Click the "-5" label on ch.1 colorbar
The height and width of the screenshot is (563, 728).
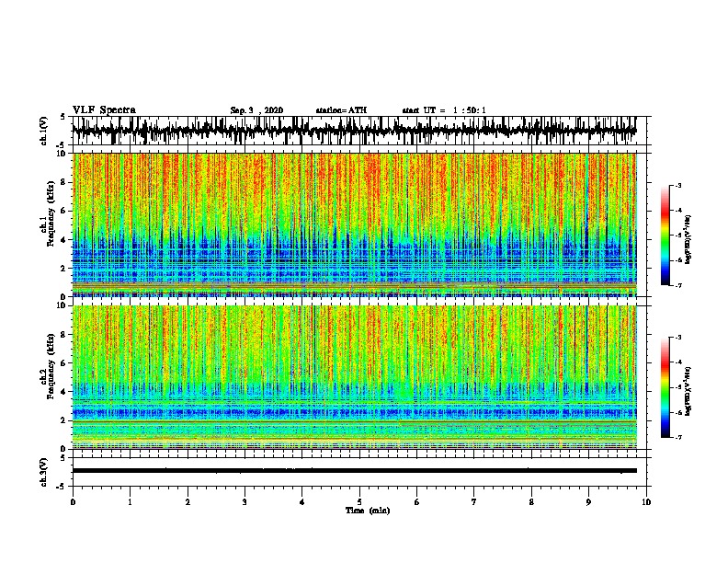(x=677, y=236)
